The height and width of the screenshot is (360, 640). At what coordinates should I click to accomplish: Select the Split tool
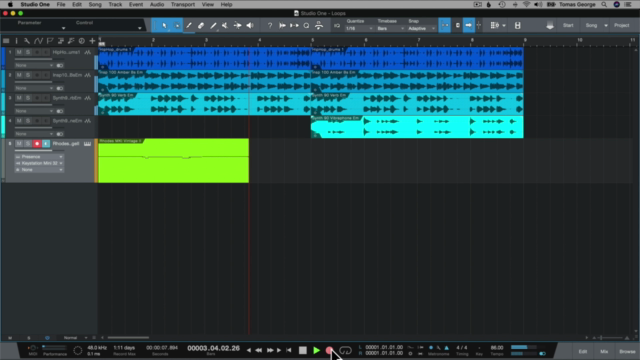pos(189,25)
